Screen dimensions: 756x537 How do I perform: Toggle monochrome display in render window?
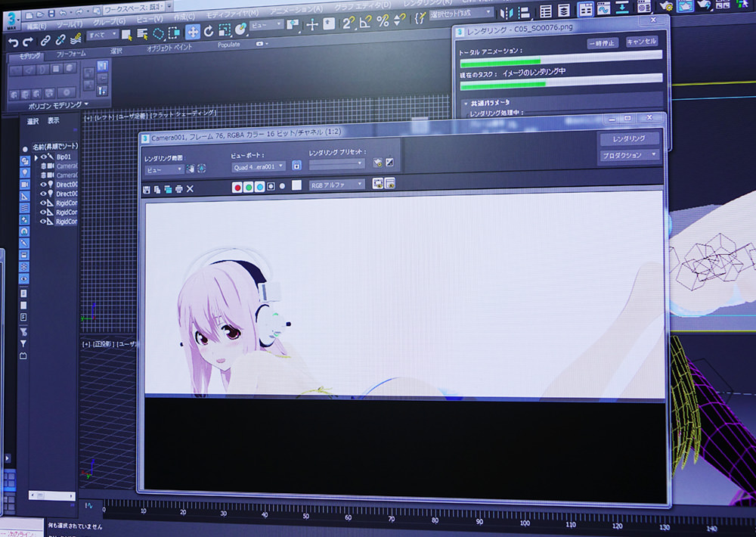pos(282,186)
